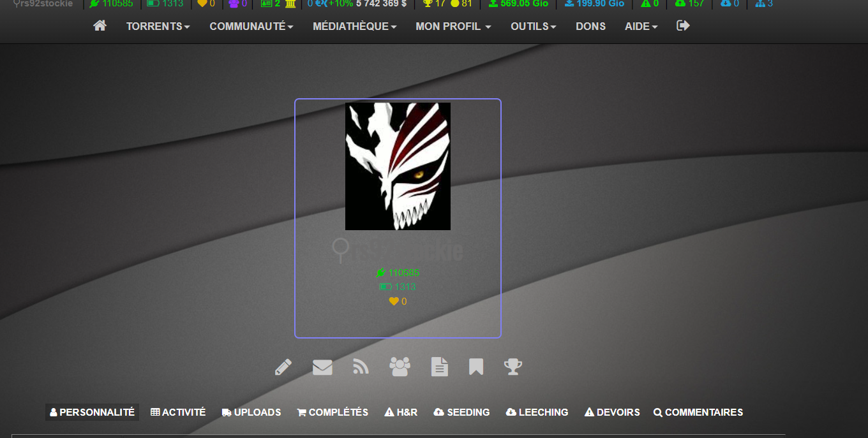Go to the home page icon

100,26
